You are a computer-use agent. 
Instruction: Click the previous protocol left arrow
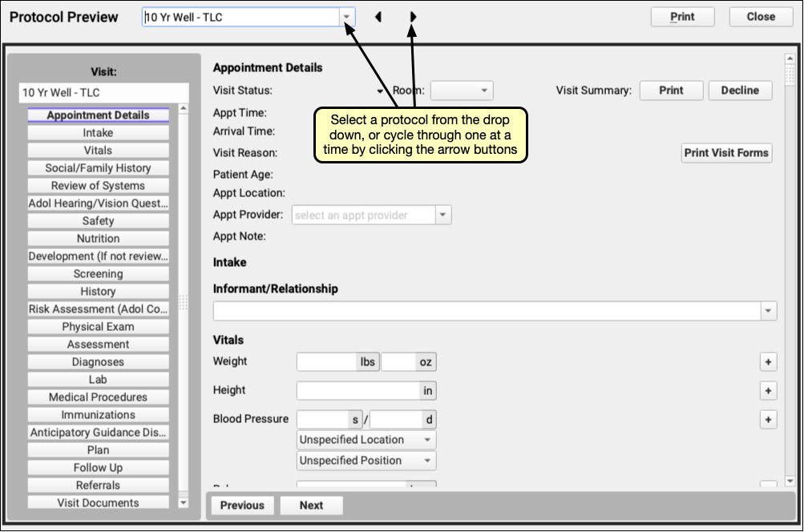click(x=378, y=17)
